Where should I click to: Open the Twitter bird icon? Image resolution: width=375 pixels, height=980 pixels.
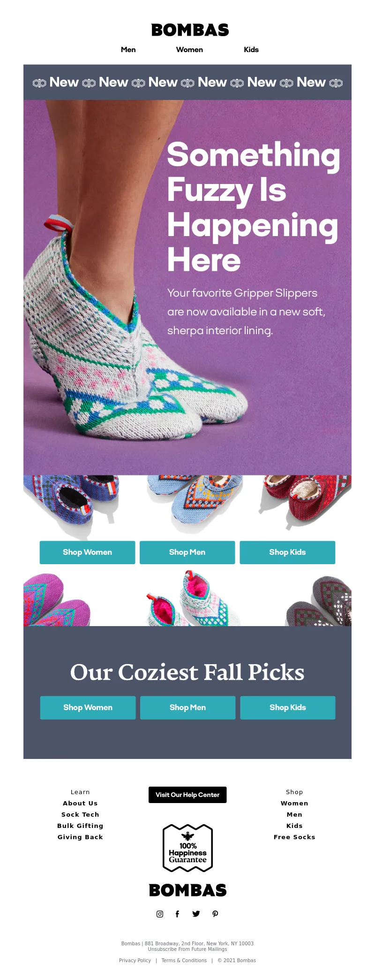coord(196,914)
